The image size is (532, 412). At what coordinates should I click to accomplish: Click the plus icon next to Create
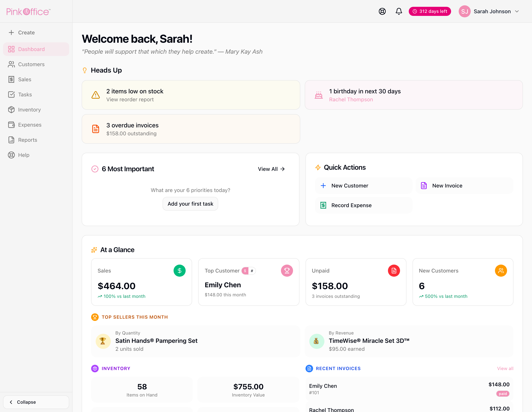(x=11, y=32)
